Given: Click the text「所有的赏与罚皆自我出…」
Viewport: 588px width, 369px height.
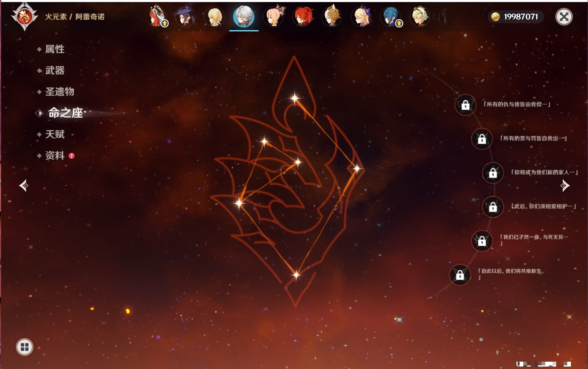Looking at the screenshot, I should [x=533, y=138].
